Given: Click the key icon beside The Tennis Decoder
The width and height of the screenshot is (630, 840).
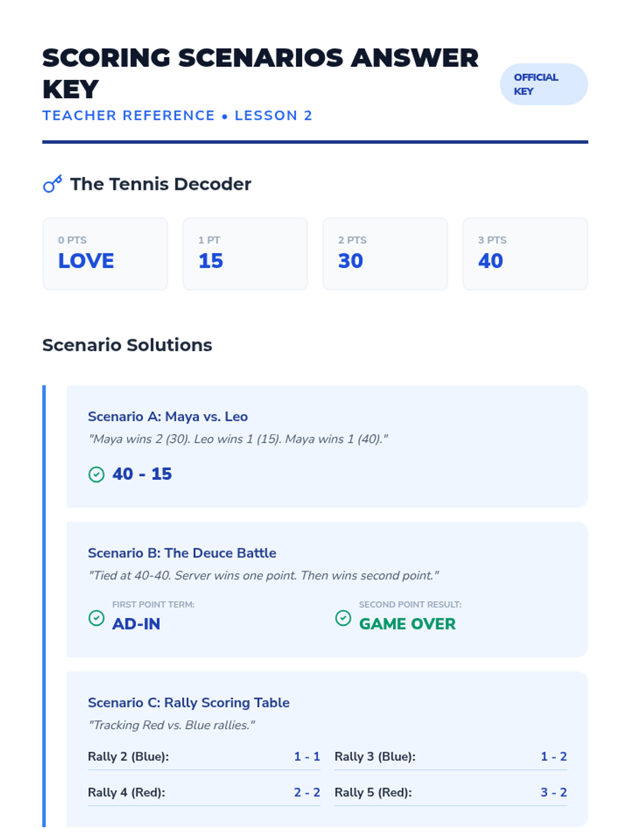Looking at the screenshot, I should (x=52, y=184).
